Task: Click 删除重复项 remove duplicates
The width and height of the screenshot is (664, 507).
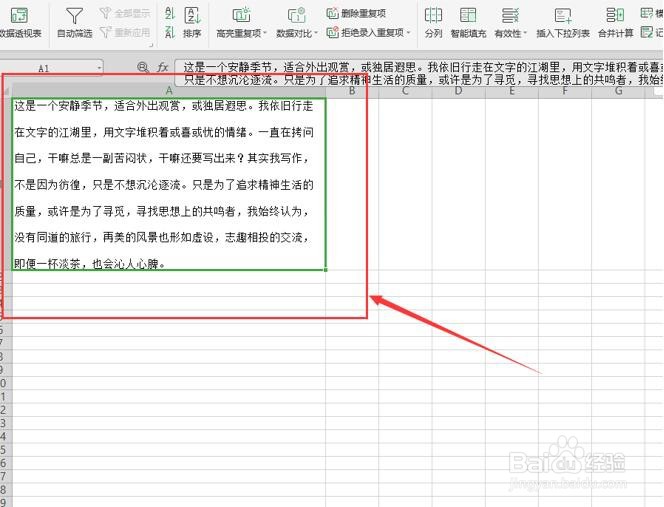Action: click(x=356, y=13)
